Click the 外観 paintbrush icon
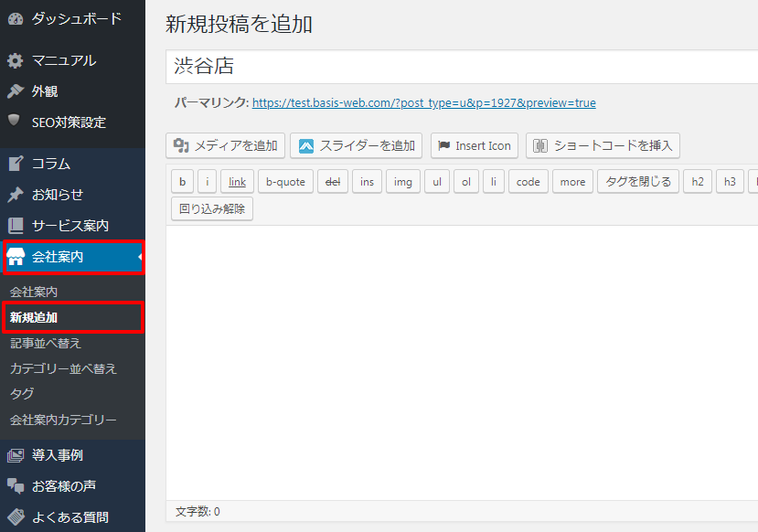Screen dimensions: 758x532 (16, 91)
